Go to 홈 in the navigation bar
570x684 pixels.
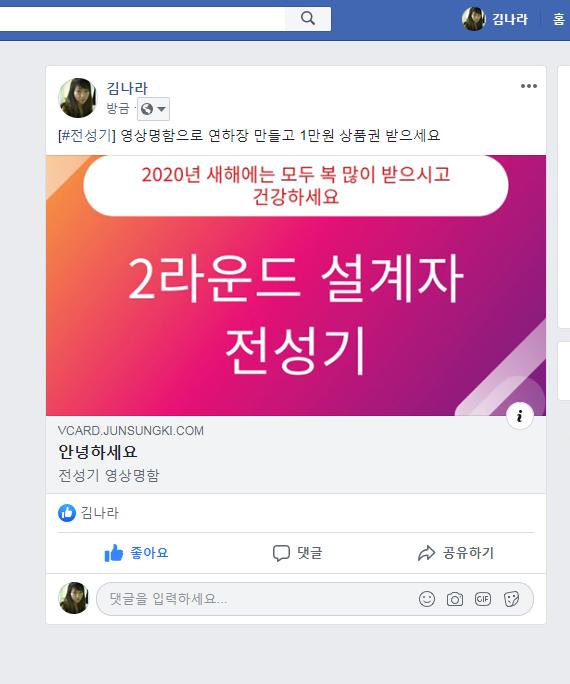tap(559, 19)
